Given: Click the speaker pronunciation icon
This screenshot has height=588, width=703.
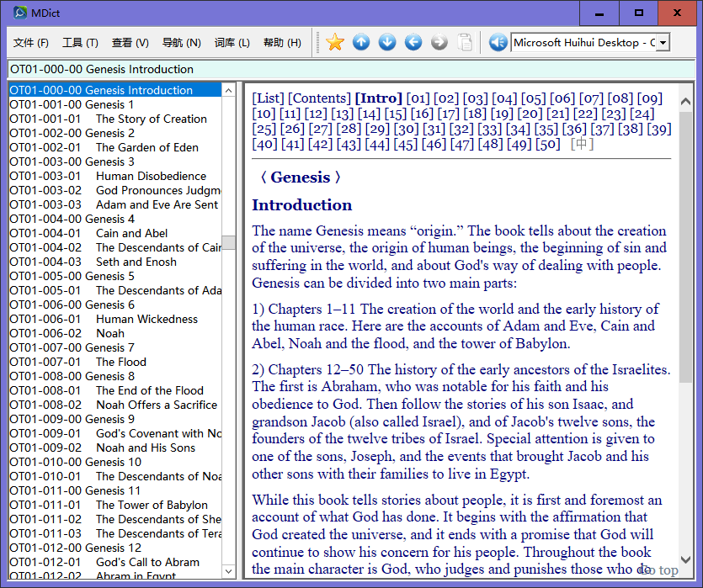Looking at the screenshot, I should click(x=498, y=43).
